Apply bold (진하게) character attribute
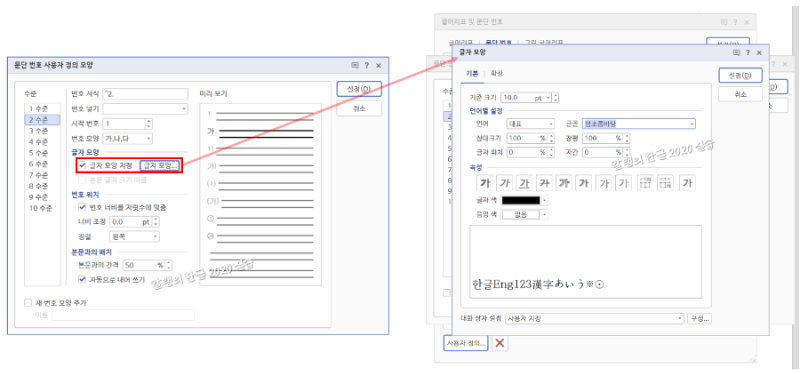The image size is (800, 374). (x=484, y=183)
